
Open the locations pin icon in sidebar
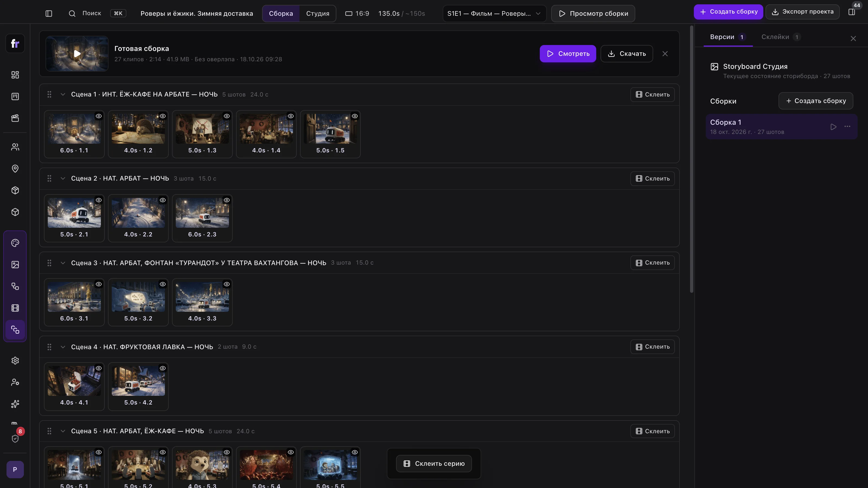(15, 169)
